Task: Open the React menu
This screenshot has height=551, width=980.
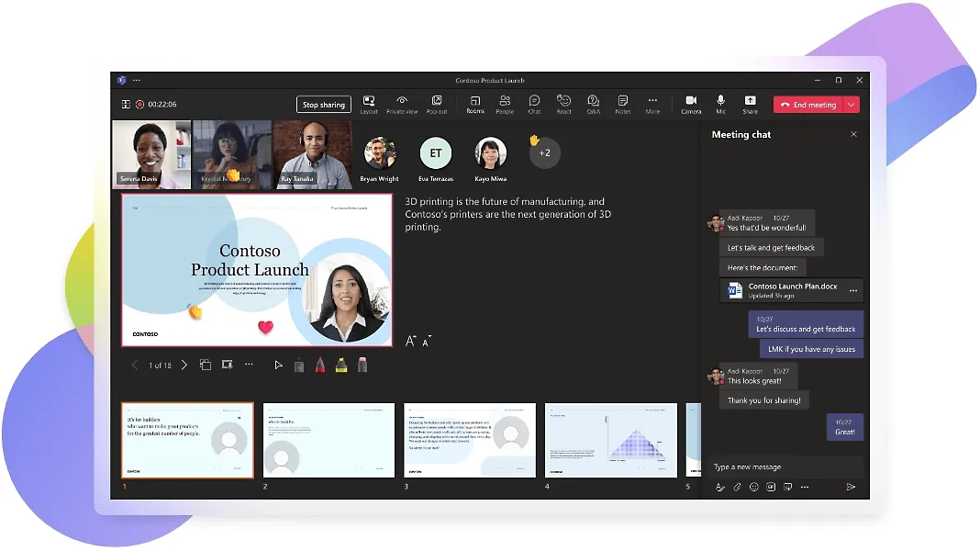Action: (x=563, y=105)
